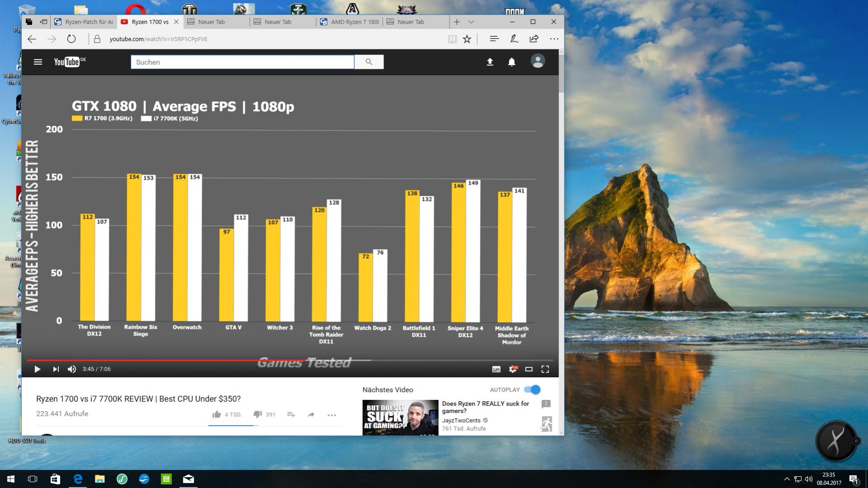
Task: Open a new Edge tab
Action: coord(457,22)
